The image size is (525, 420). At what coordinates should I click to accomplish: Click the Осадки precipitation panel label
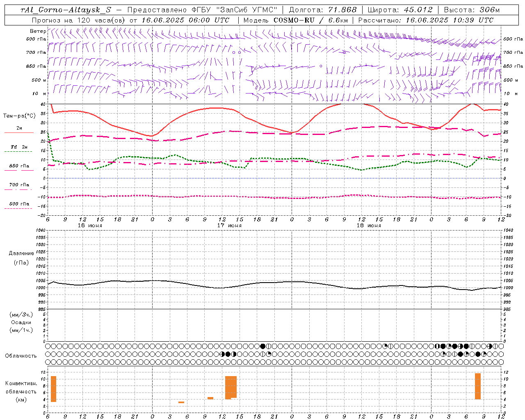(21, 322)
